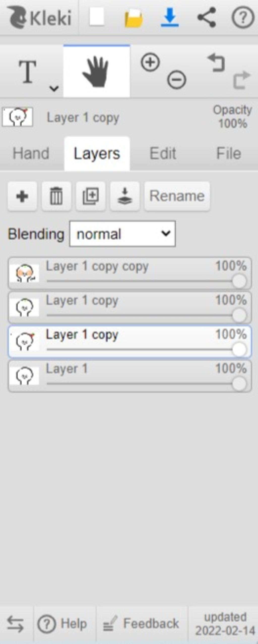Undo the last action

pos(216,62)
